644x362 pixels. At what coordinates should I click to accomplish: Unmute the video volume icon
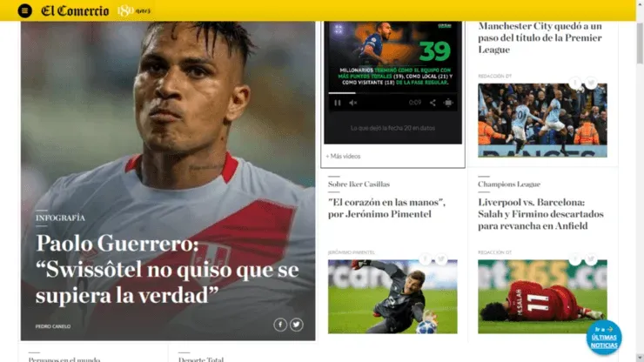tap(352, 103)
